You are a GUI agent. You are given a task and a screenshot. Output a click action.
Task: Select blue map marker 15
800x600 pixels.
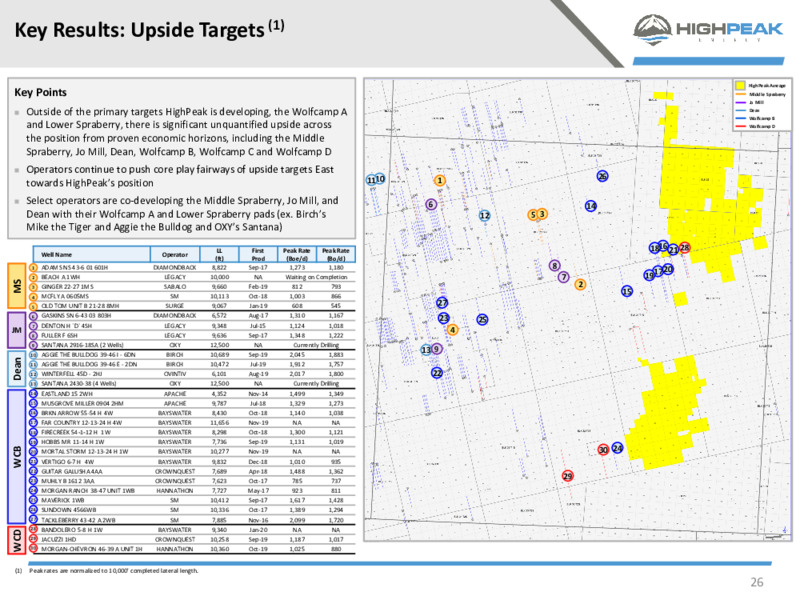[627, 291]
